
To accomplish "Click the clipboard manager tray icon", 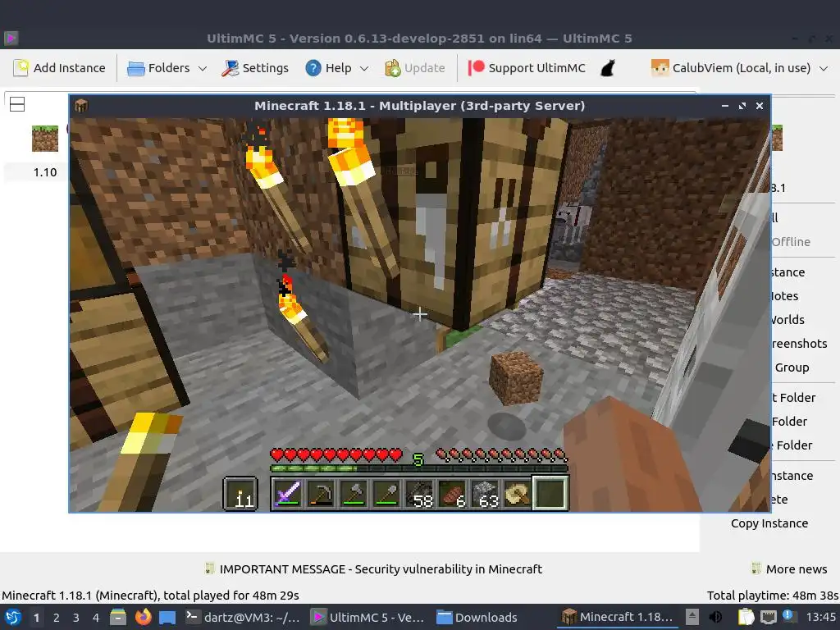I will (746, 617).
